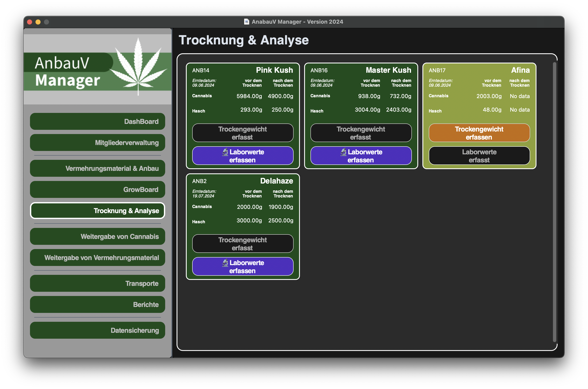Image resolution: width=588 pixels, height=389 pixels.
Task: Switch to the GrowBoard page
Action: 97,190
